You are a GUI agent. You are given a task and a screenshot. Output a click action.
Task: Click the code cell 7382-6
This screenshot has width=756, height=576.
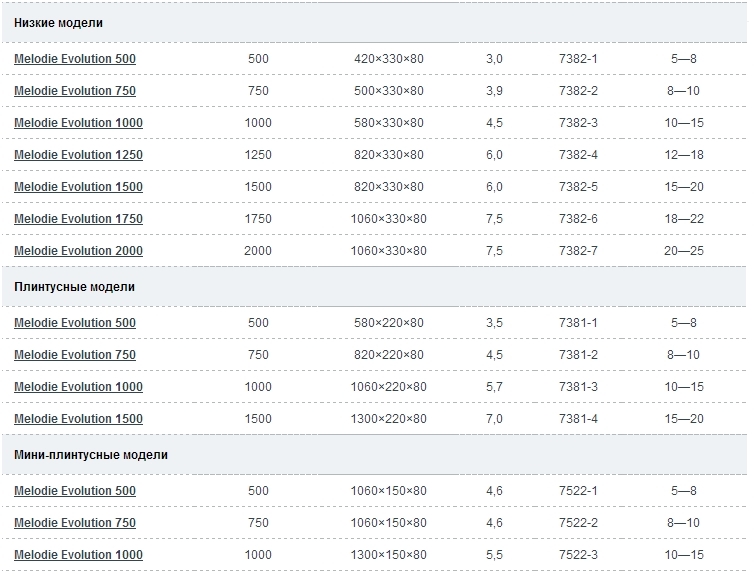[578, 219]
